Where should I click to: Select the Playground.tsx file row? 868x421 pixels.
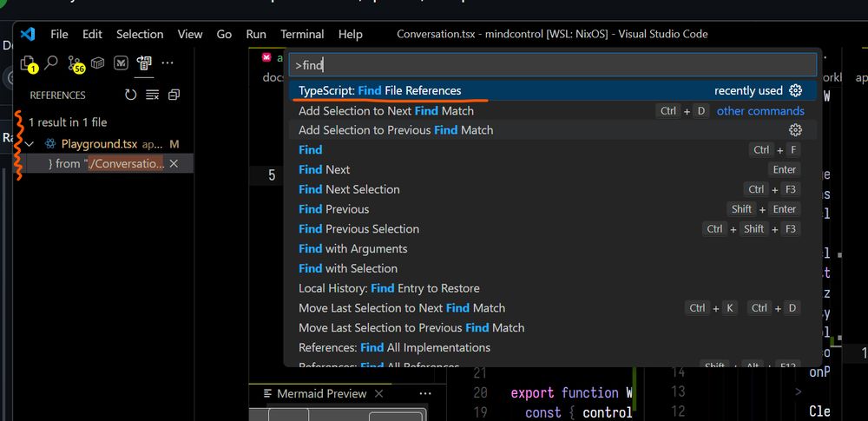(103, 144)
